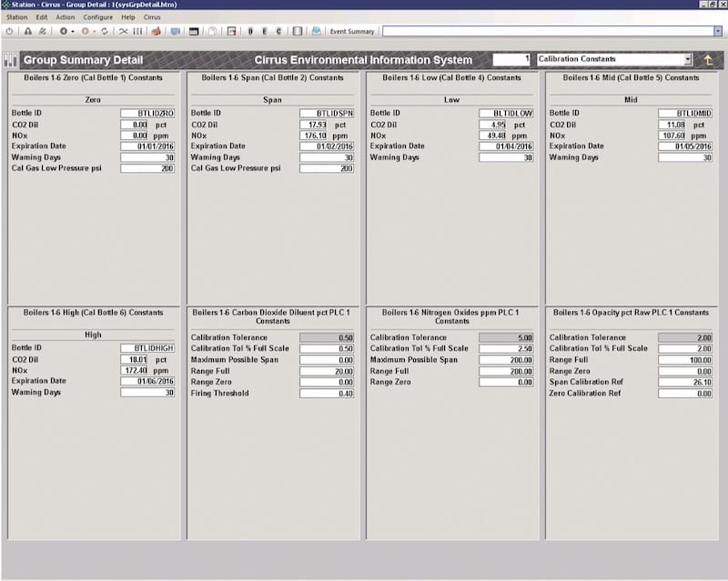
Task: Click the 'E' toolbar icon
Action: [265, 31]
